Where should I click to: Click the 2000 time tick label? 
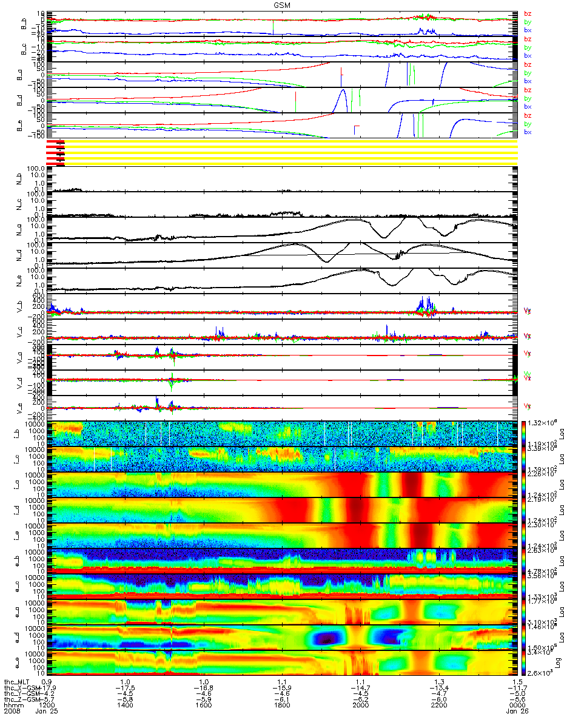point(360,706)
